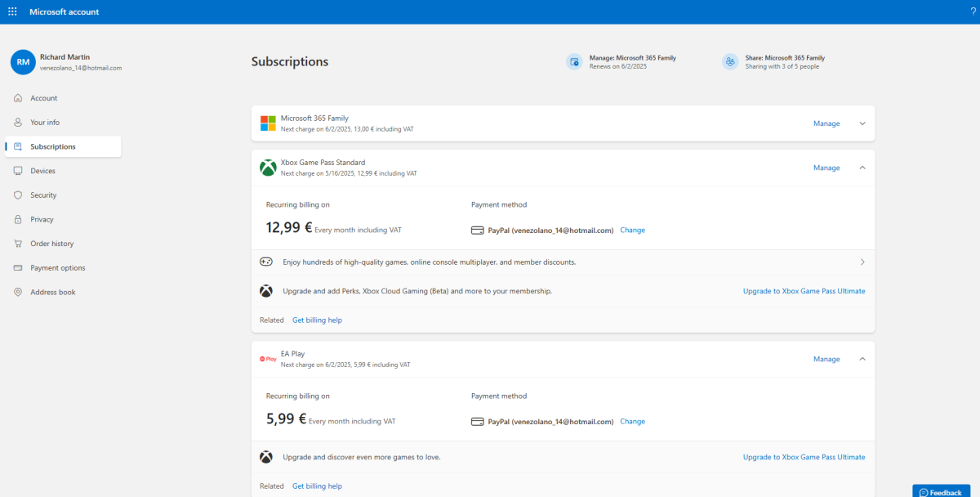Click the Your info person icon
Viewport: 980px width, 497px height.
point(18,123)
